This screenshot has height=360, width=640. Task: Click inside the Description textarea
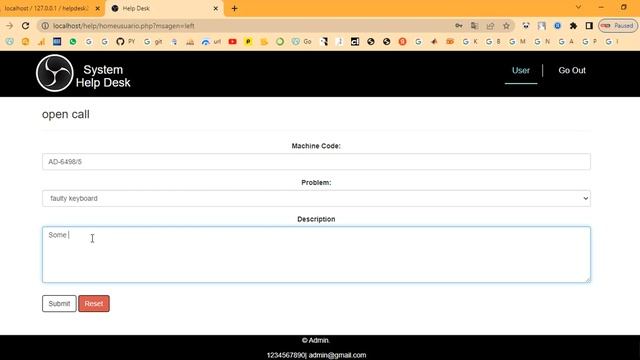click(x=316, y=254)
